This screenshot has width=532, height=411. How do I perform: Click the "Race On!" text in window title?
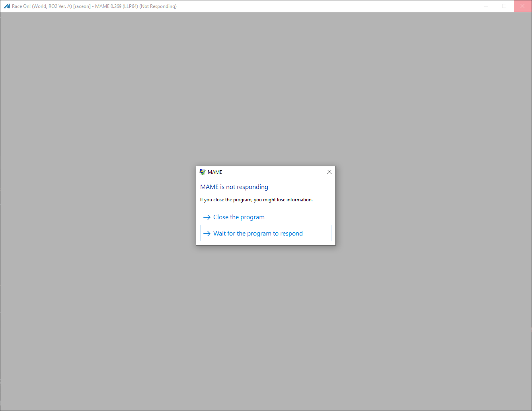[x=21, y=6]
